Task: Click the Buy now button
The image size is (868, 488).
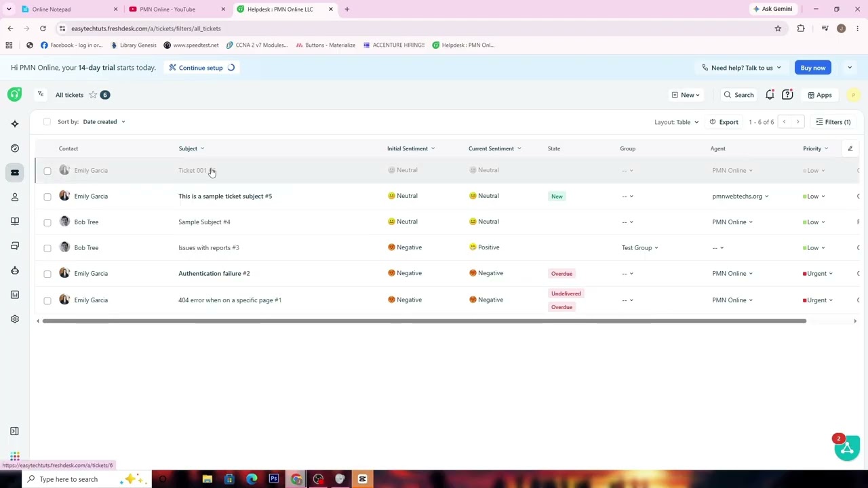Action: tap(813, 68)
